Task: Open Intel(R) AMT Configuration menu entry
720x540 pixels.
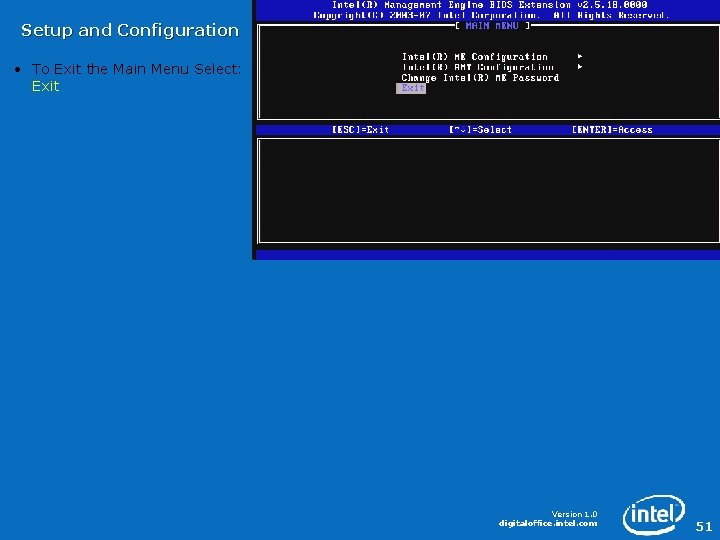Action: pyautogui.click(x=478, y=68)
